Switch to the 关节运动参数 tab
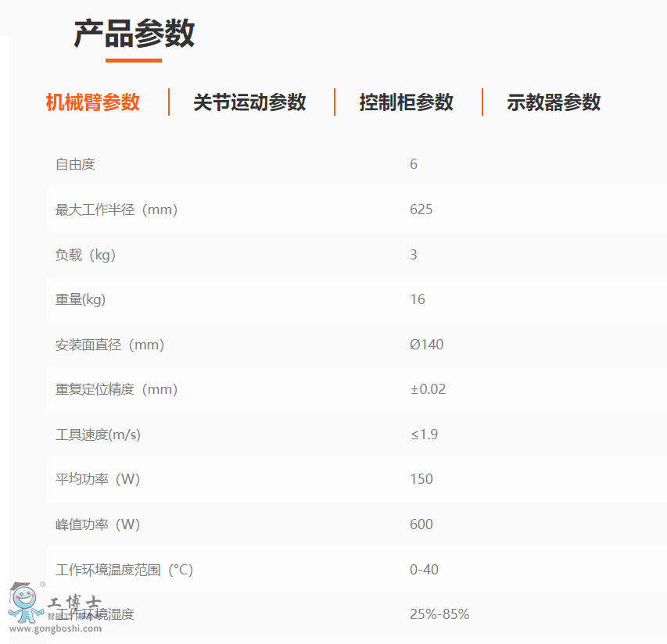Screen dimensions: 667x644 [249, 102]
